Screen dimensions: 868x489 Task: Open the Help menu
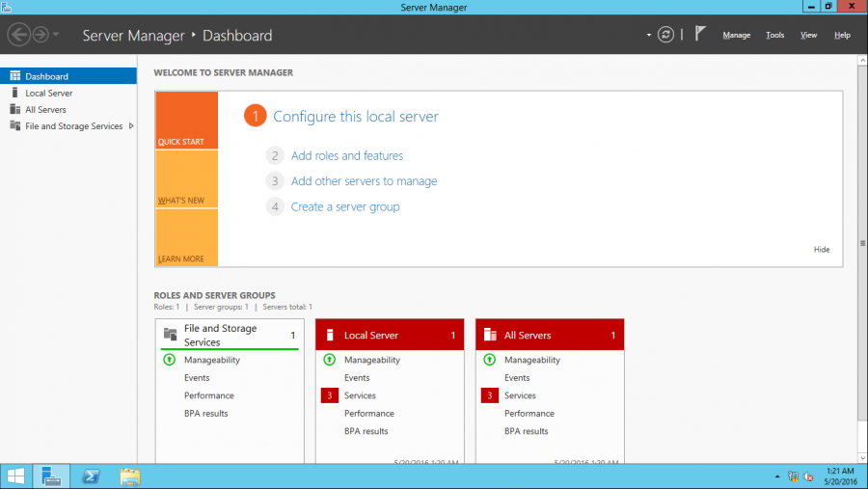coord(842,35)
